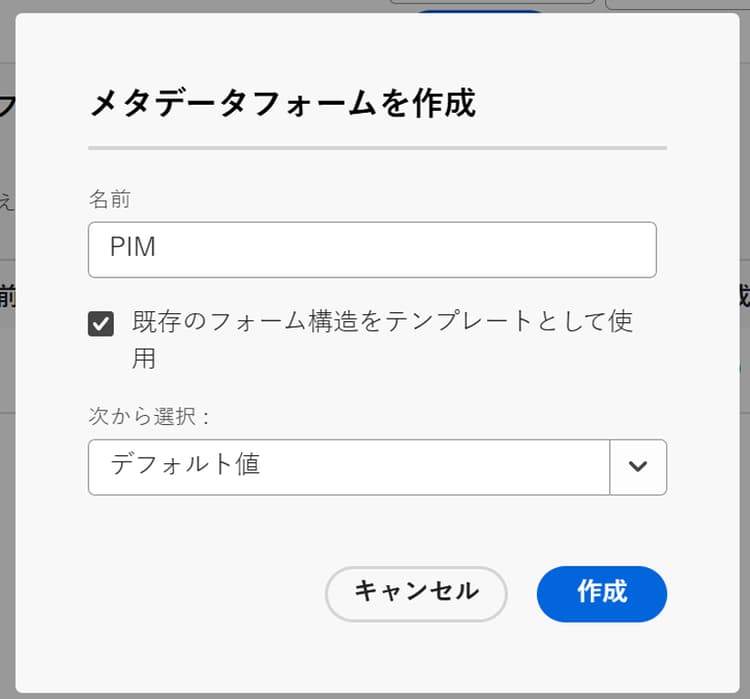Screen dimensions: 750x699
Task: Click the gray divider line under the title
Action: coord(377,148)
